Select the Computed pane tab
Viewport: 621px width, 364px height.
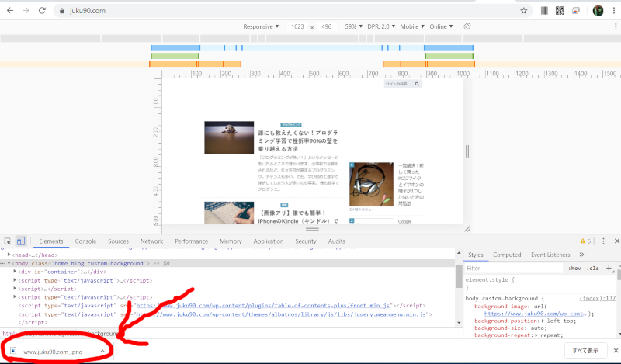[507, 255]
